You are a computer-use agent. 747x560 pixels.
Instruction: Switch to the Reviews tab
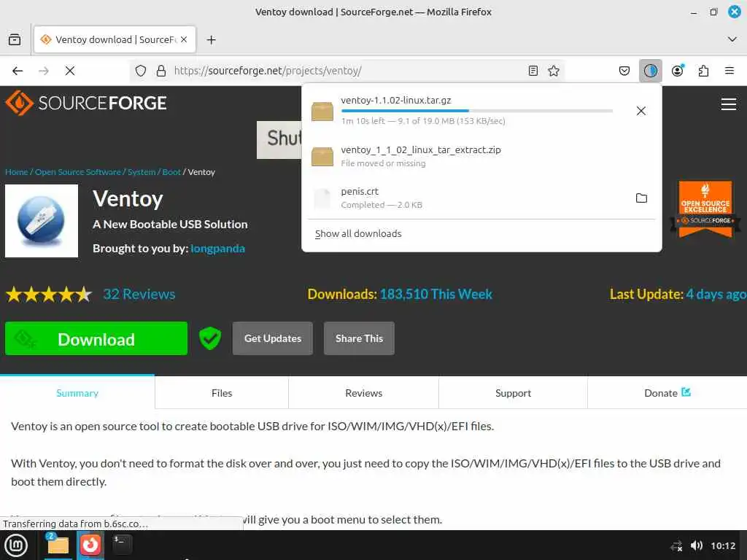(363, 393)
